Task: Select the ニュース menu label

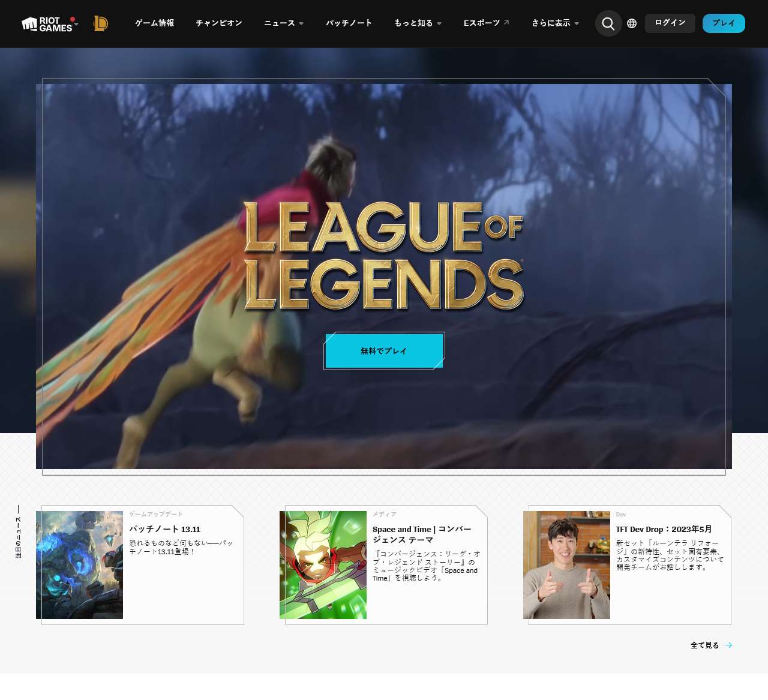Action: (280, 23)
